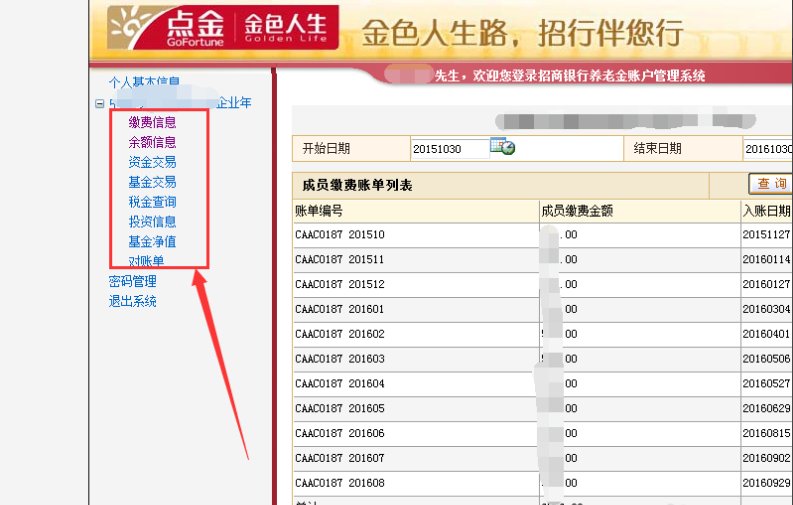Open the start date calendar picker icon
This screenshot has height=505, width=793.
502,146
